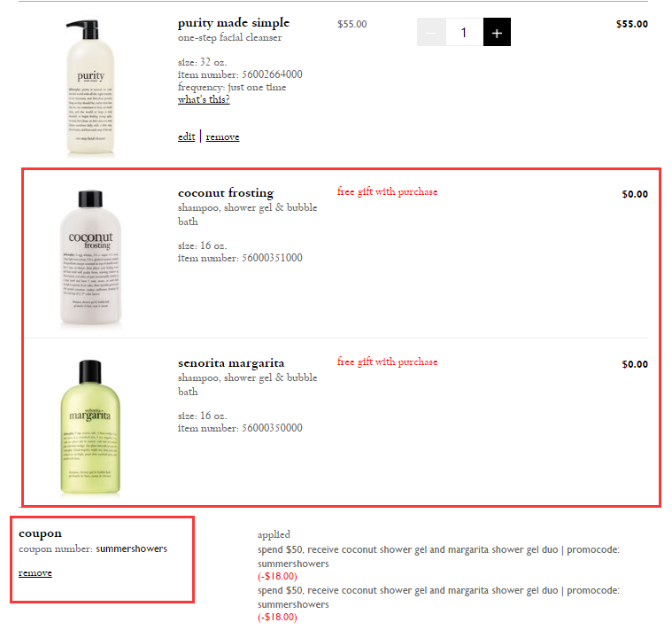Open the coconut frosting product title

226,193
